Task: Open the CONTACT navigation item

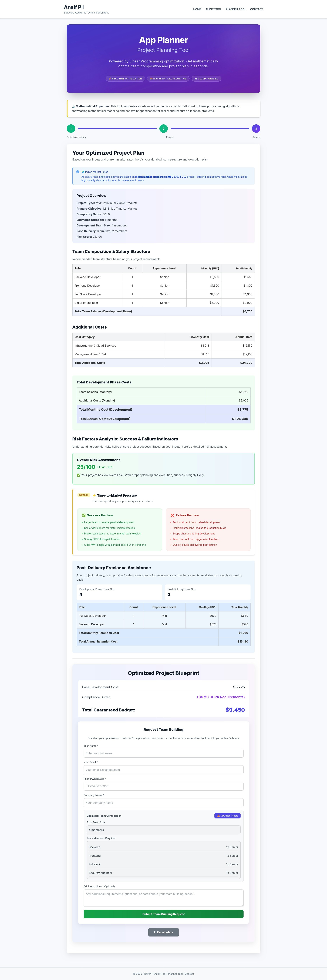Action: click(256, 9)
